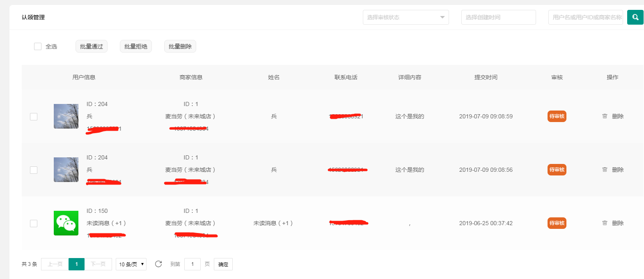The image size is (644, 279).
Task: Click the 批量通过 button
Action: point(92,46)
